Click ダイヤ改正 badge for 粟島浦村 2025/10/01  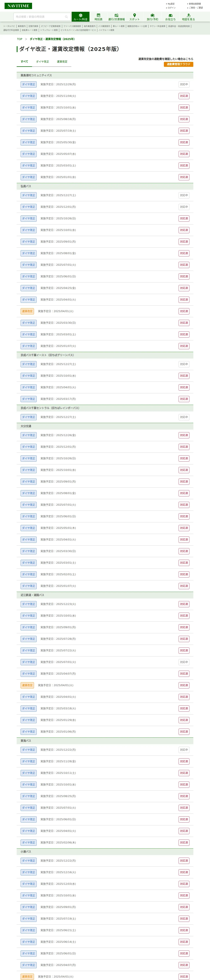(x=29, y=108)
